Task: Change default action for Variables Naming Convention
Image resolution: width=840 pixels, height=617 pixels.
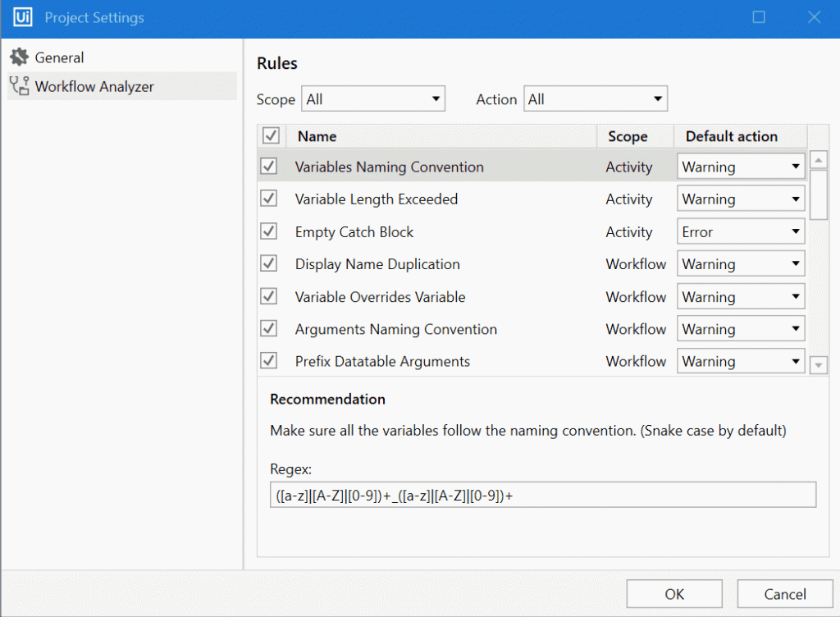Action: (x=741, y=167)
